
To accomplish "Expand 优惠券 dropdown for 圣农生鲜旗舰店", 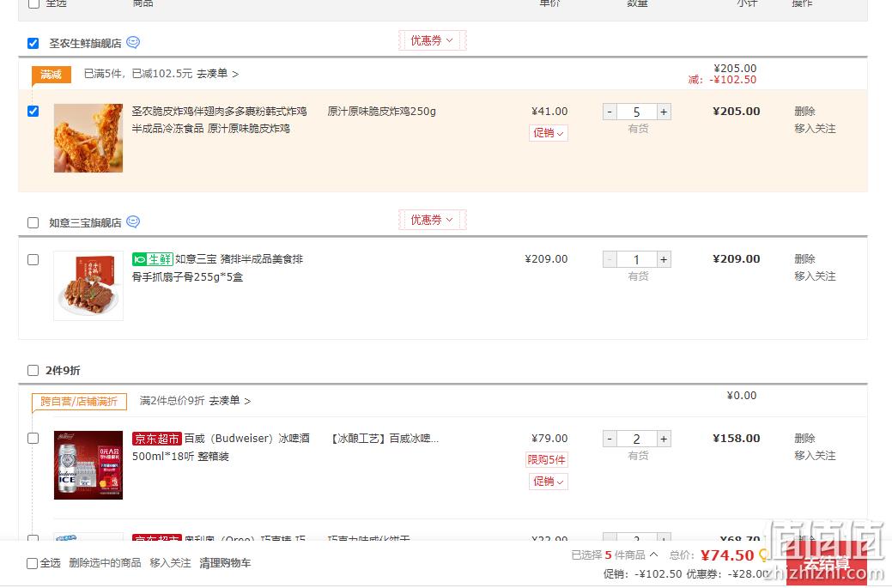I will (x=433, y=40).
